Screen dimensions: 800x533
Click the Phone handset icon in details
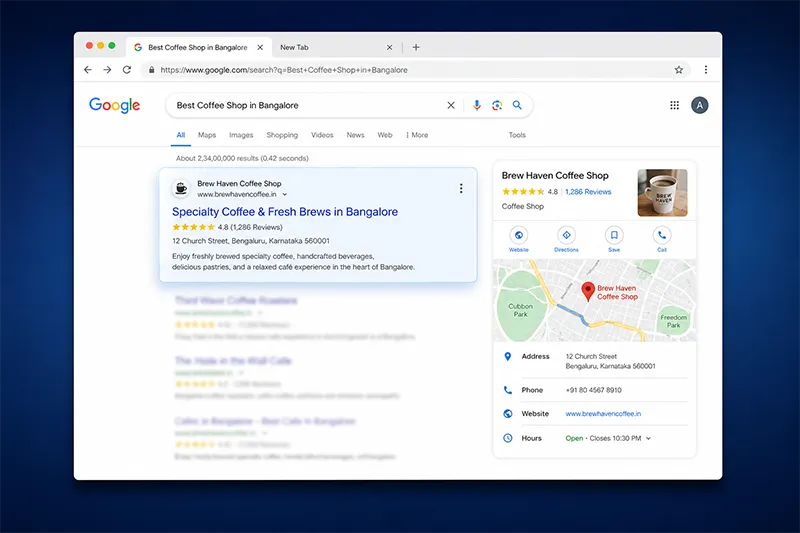tap(508, 390)
